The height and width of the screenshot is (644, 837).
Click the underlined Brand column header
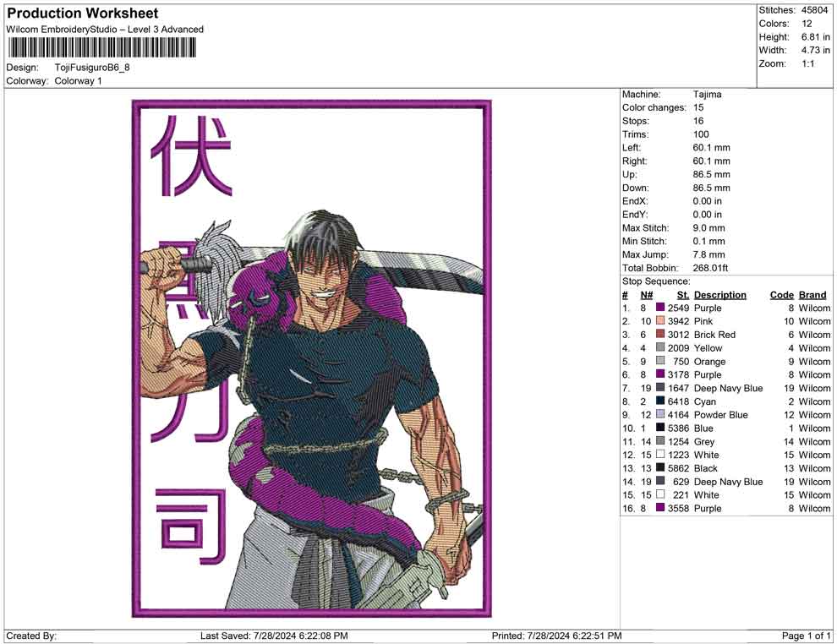[812, 295]
